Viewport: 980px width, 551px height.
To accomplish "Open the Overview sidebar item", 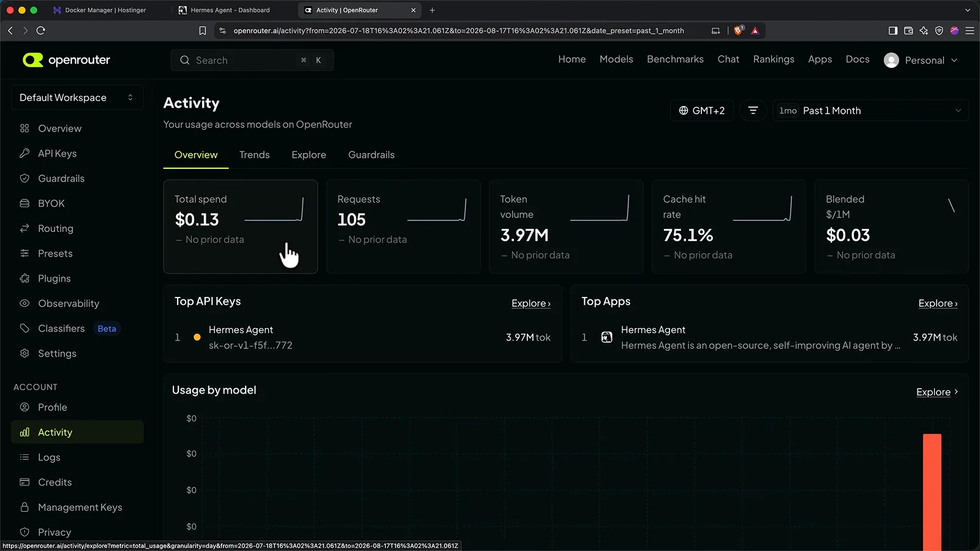I will [77, 129].
